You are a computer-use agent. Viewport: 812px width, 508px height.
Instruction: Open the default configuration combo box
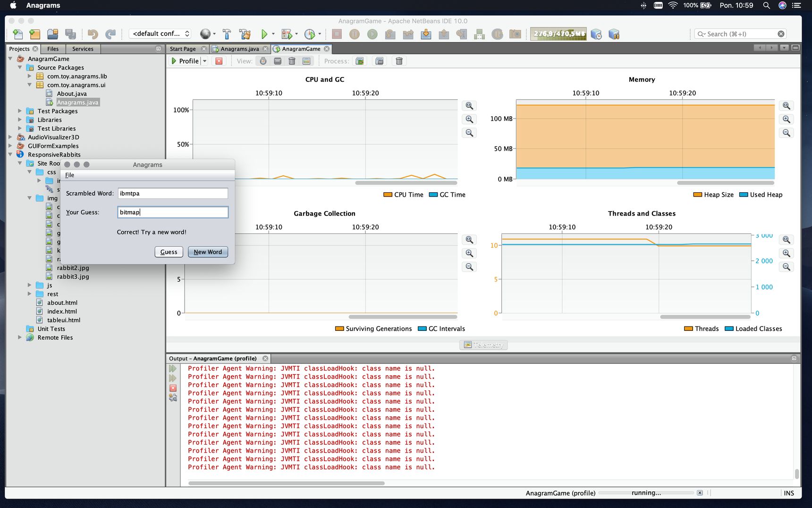[161, 34]
